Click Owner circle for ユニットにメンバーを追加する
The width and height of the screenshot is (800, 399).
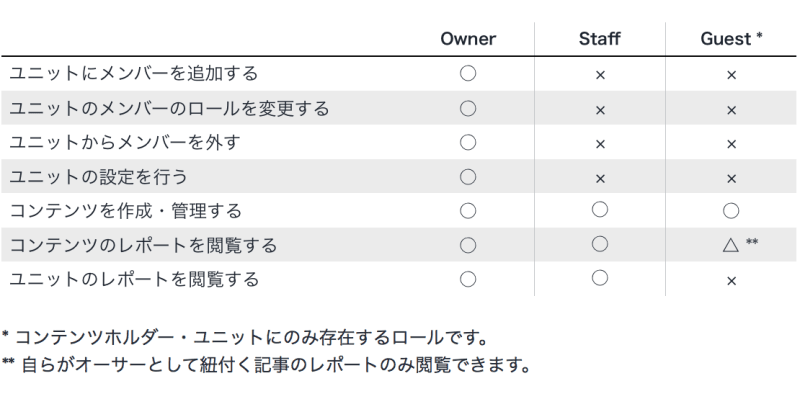coord(468,73)
